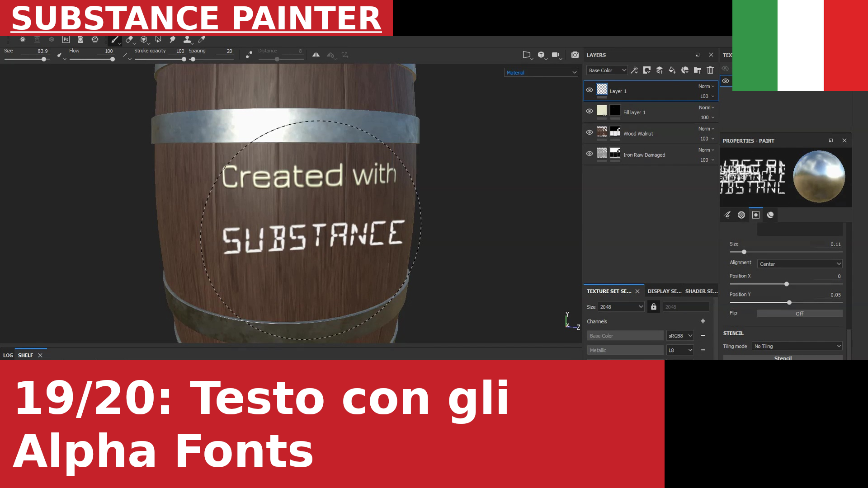
Task: Open the Base Color channel dropdown
Action: 607,70
